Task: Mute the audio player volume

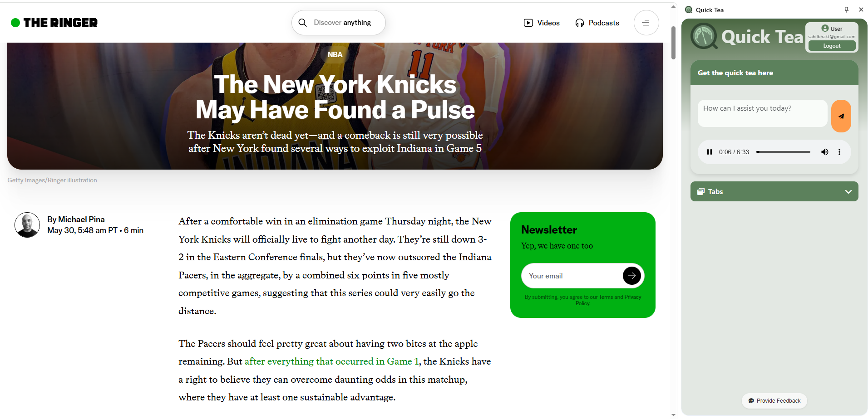Action: coord(824,152)
